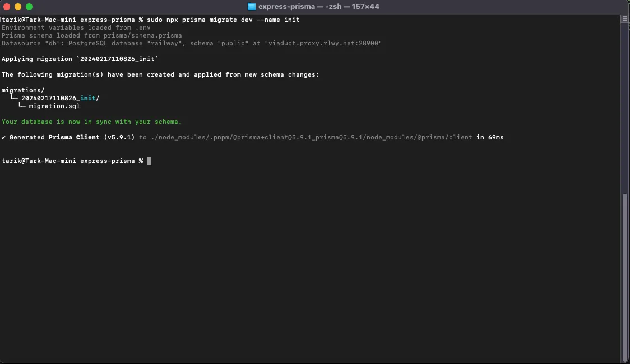The width and height of the screenshot is (630, 364).
Task: Click the node_modules client path text
Action: [x=312, y=137]
